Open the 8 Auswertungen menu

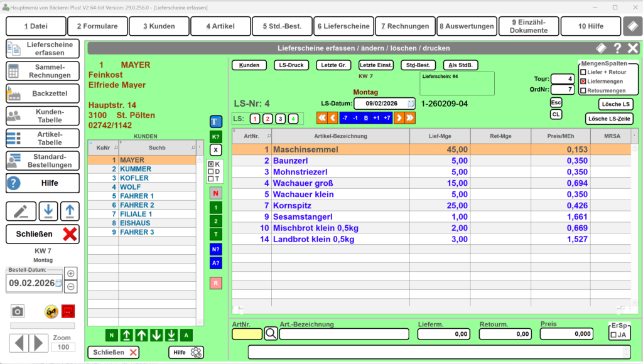pyautogui.click(x=467, y=26)
